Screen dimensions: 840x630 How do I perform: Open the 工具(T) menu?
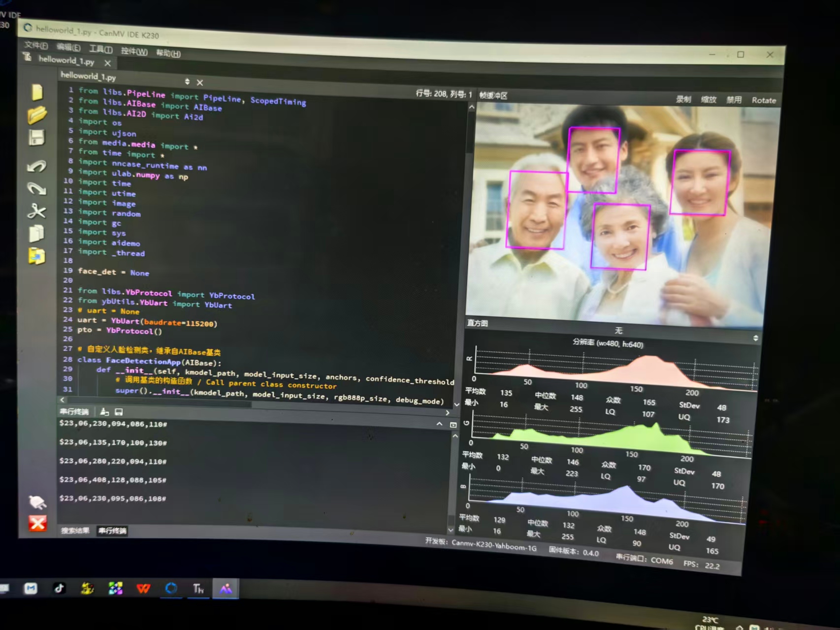pyautogui.click(x=100, y=49)
